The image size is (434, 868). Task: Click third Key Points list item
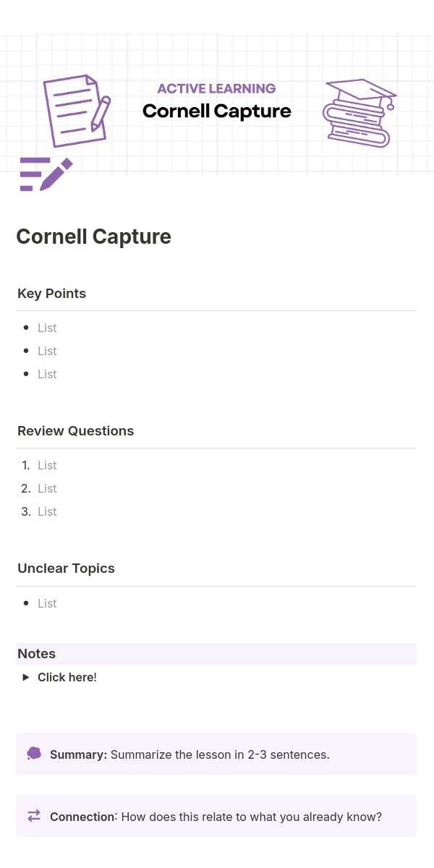pyautogui.click(x=47, y=374)
